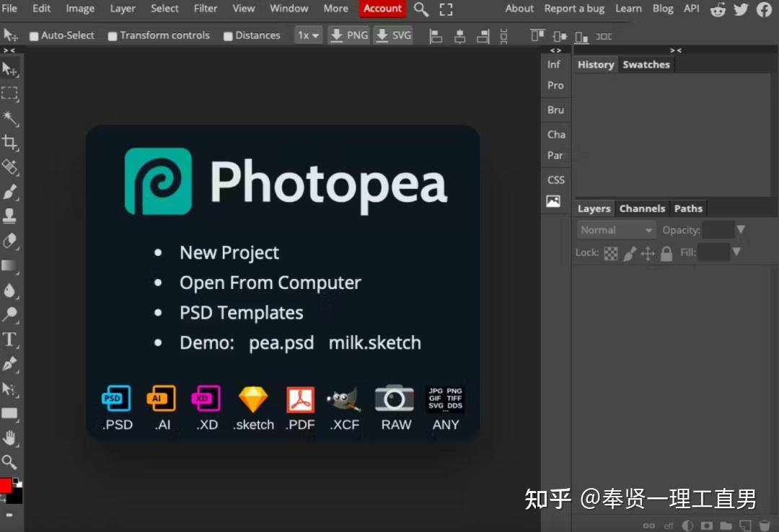The width and height of the screenshot is (779, 532).
Task: Click the align horizontal centers icon
Action: [459, 36]
